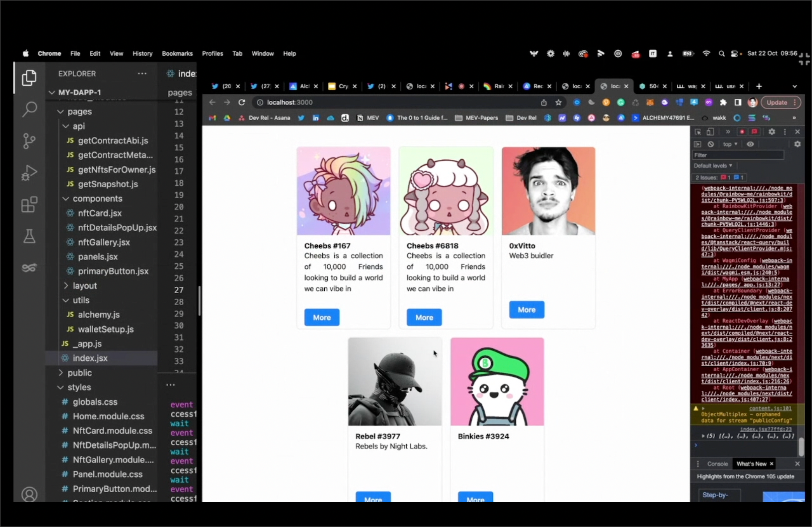This screenshot has height=527, width=812.
Task: Open DevTools customize three-dot menu
Action: click(785, 131)
